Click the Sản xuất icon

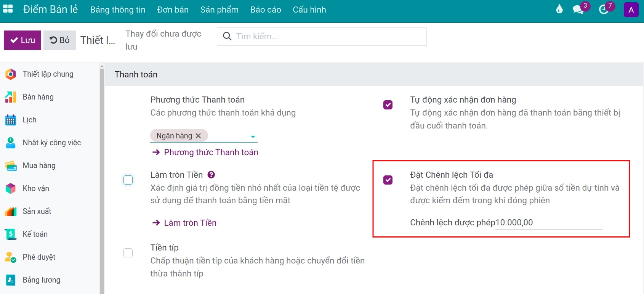11,211
